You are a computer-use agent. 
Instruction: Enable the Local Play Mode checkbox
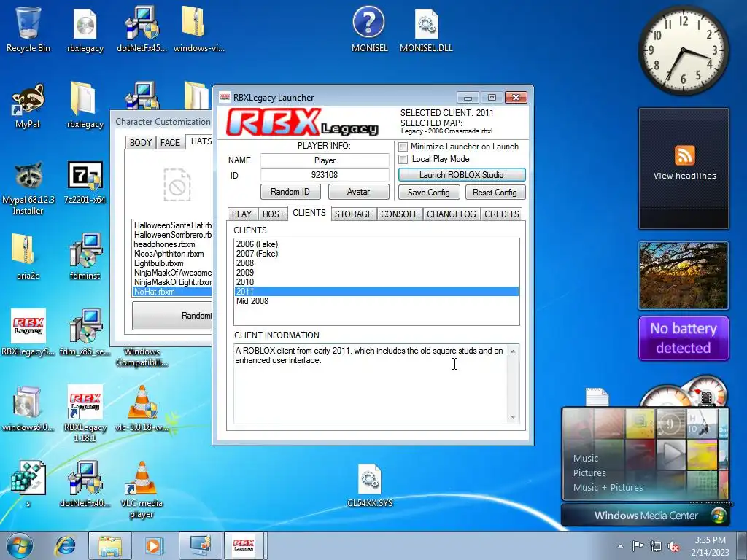403,159
